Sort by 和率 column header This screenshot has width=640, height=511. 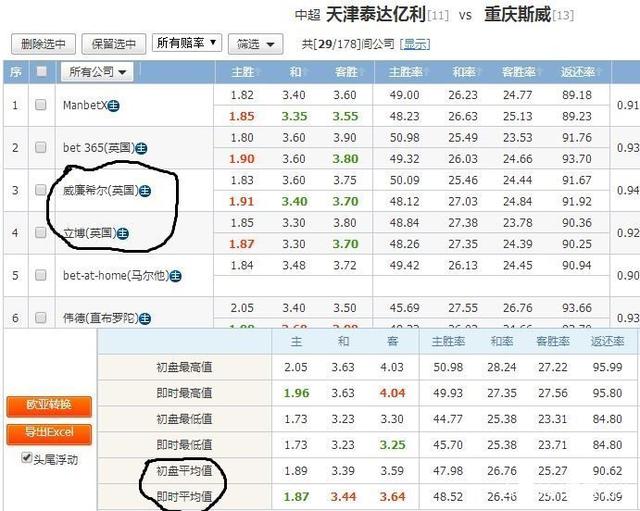click(464, 72)
